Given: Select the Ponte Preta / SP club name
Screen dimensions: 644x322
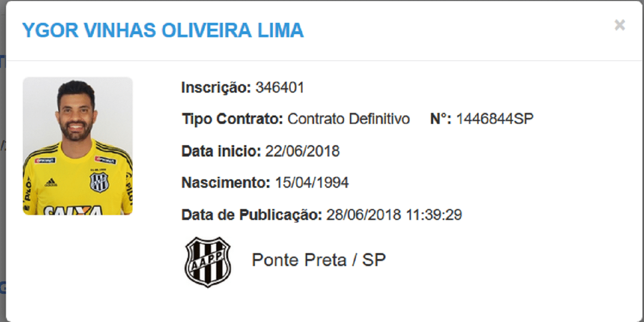Looking at the screenshot, I should 319,260.
